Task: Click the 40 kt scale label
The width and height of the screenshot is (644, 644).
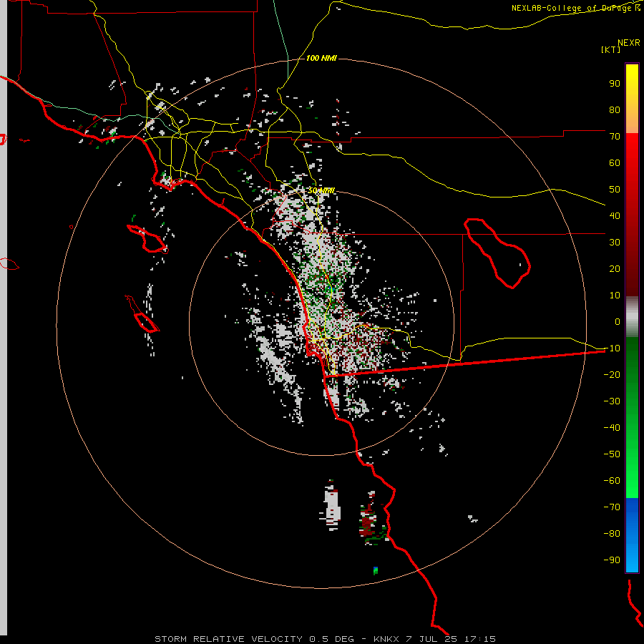Action: pyautogui.click(x=615, y=216)
